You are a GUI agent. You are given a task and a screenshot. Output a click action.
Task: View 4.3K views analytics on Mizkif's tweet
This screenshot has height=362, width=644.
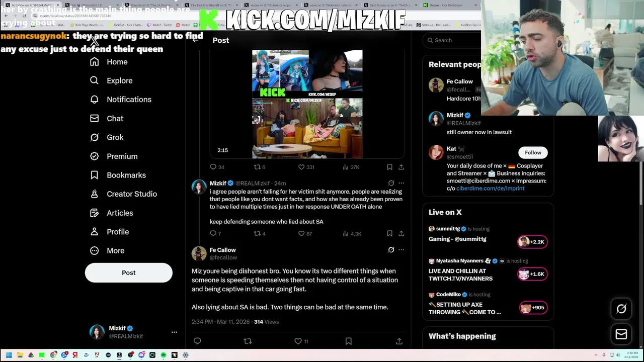tap(352, 233)
